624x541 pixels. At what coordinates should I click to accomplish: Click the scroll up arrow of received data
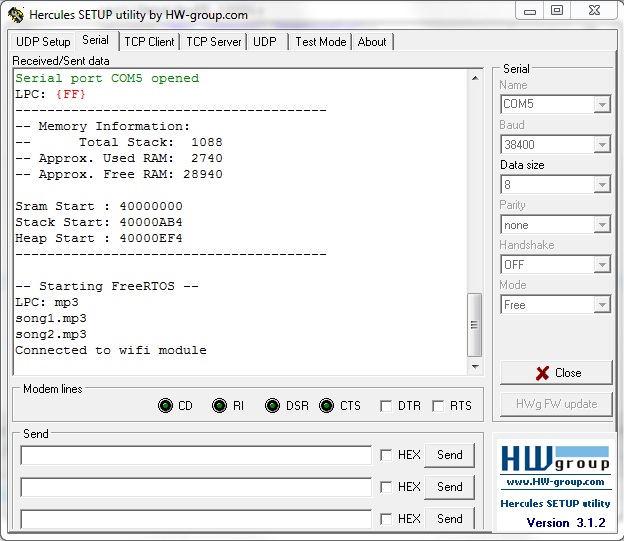click(475, 78)
